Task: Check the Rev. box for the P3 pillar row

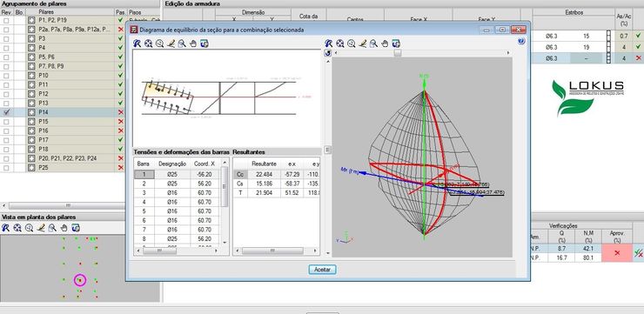Action: (x=6, y=38)
